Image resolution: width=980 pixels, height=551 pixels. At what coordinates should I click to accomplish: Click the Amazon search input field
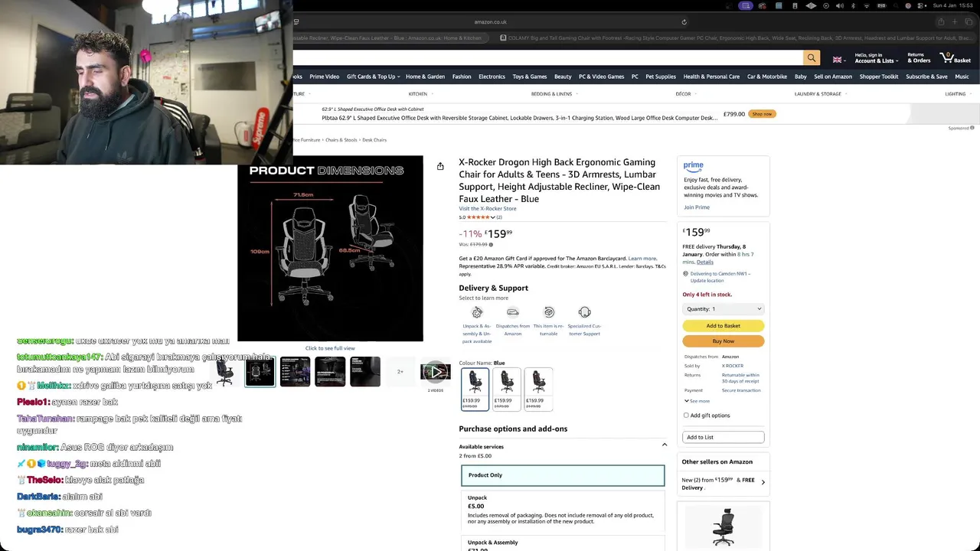coord(547,58)
